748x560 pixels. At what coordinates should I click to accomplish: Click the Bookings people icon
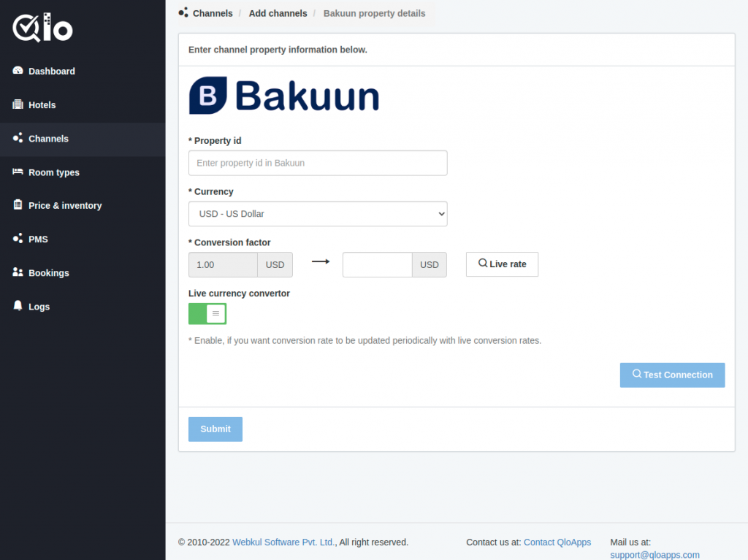tap(18, 272)
